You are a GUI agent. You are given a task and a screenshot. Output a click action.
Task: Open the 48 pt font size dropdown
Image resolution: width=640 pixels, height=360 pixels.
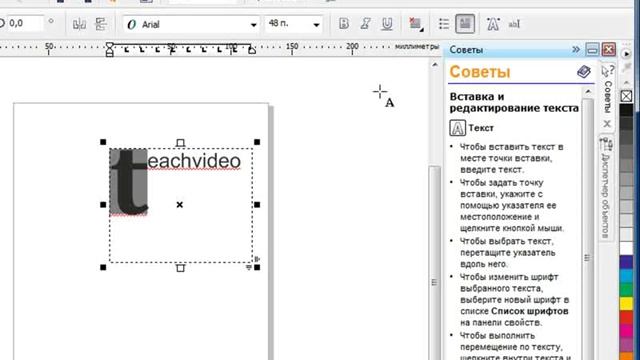pos(316,25)
